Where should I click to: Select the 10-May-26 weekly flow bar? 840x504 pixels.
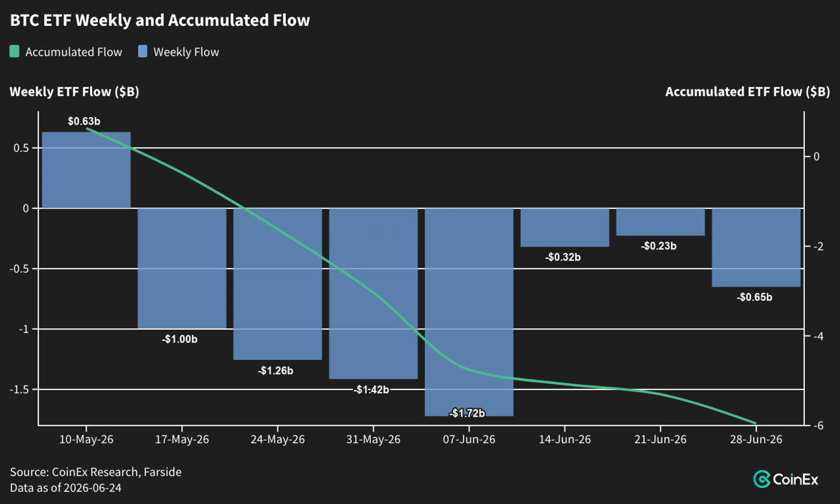pos(86,170)
